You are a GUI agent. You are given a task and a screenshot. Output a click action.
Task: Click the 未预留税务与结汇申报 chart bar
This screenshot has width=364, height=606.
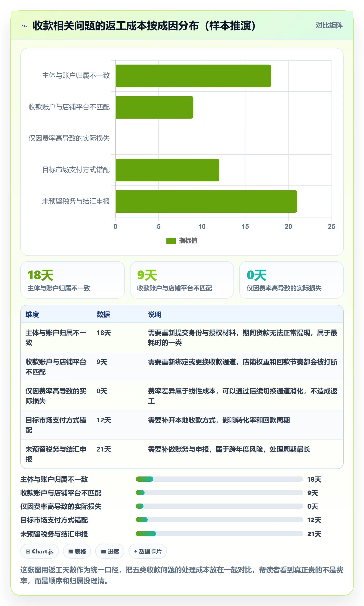coord(206,201)
